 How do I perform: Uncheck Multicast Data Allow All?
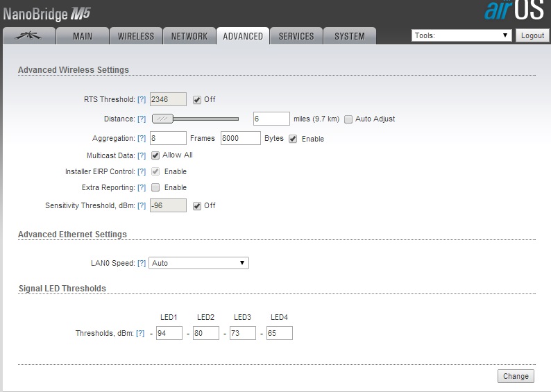coord(155,155)
